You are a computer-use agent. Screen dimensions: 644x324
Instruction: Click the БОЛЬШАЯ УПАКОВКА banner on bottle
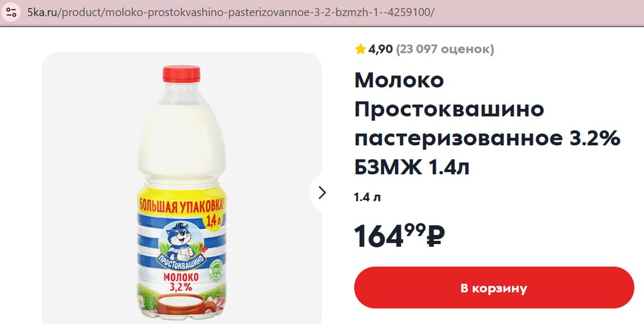182,203
